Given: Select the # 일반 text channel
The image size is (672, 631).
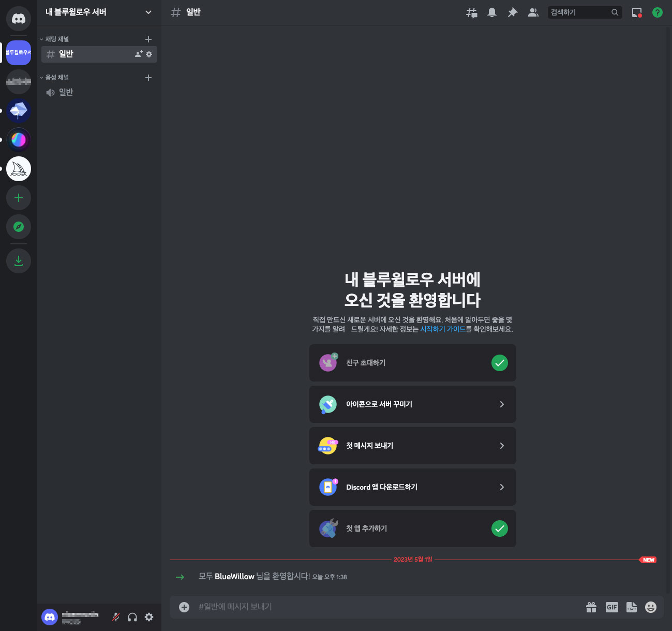Looking at the screenshot, I should tap(99, 54).
